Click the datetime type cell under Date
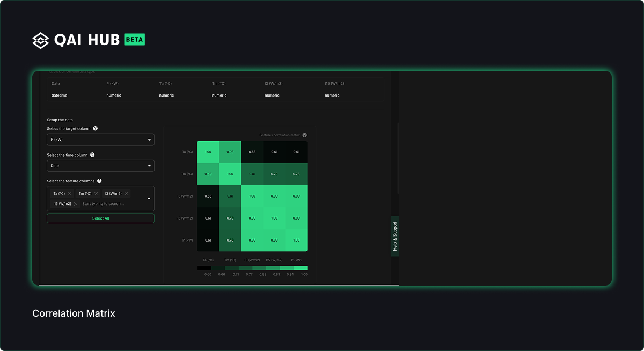644x351 pixels. click(60, 96)
